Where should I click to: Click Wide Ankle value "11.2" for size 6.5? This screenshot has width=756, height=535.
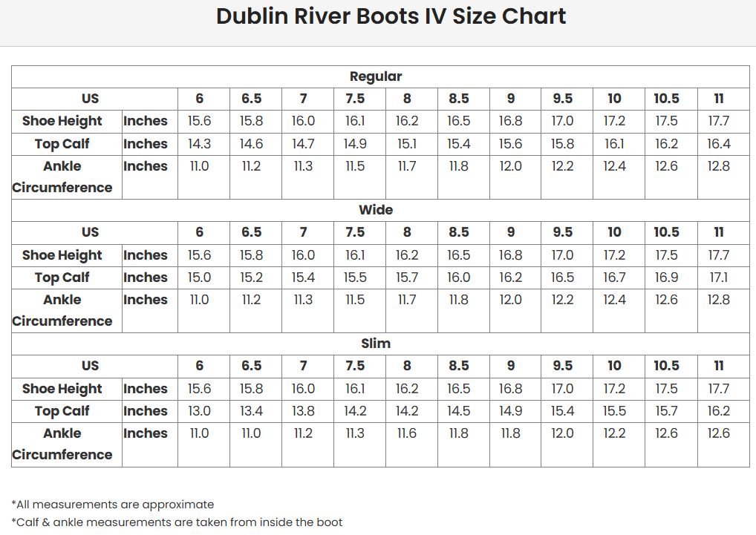(251, 300)
